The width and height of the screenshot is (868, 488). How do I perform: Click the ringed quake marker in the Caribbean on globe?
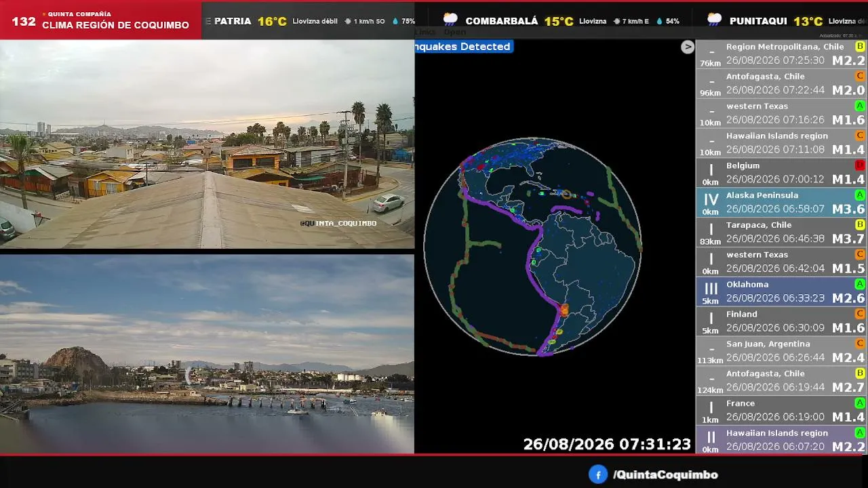pos(566,195)
